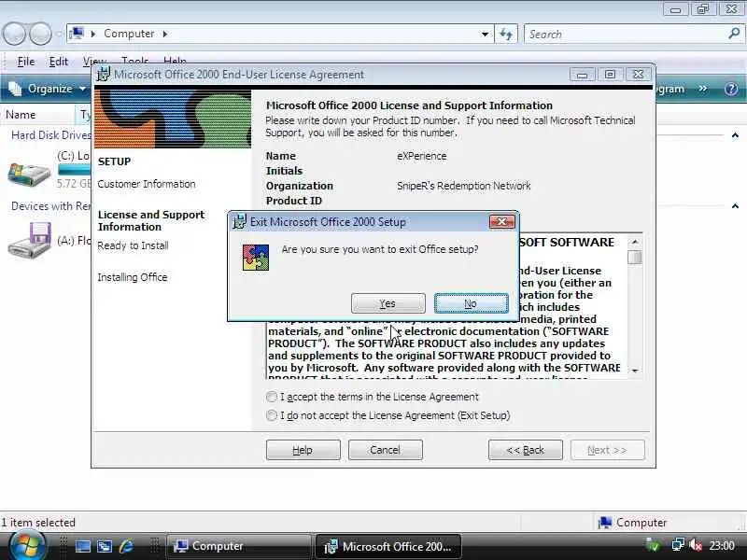Viewport: 747px width, 560px height.
Task: Click the Cancel button in Office setup
Action: tap(385, 450)
